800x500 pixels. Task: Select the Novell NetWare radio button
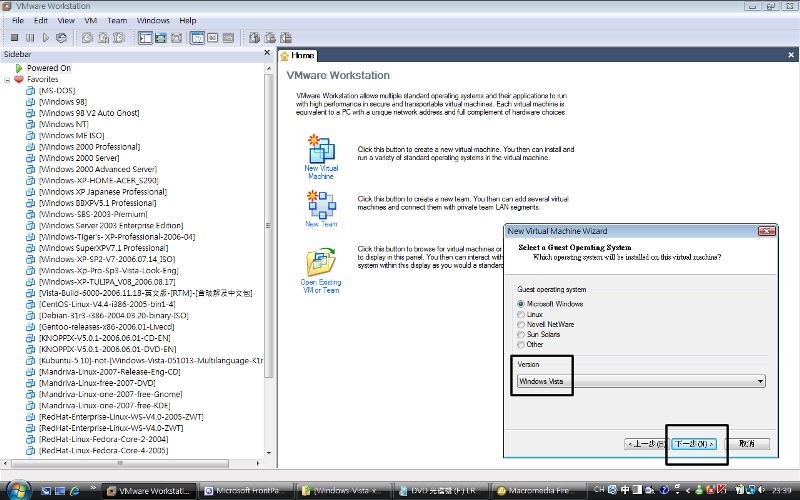(x=521, y=324)
